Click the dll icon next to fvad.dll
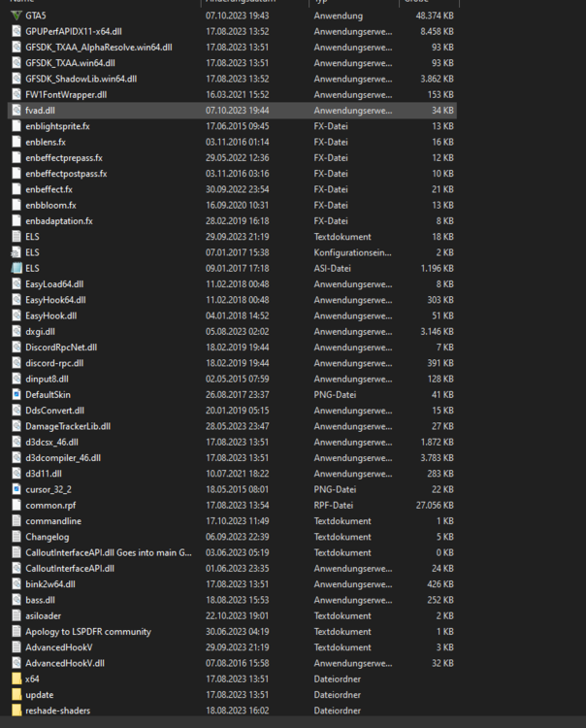The height and width of the screenshot is (728, 586). tap(16, 111)
